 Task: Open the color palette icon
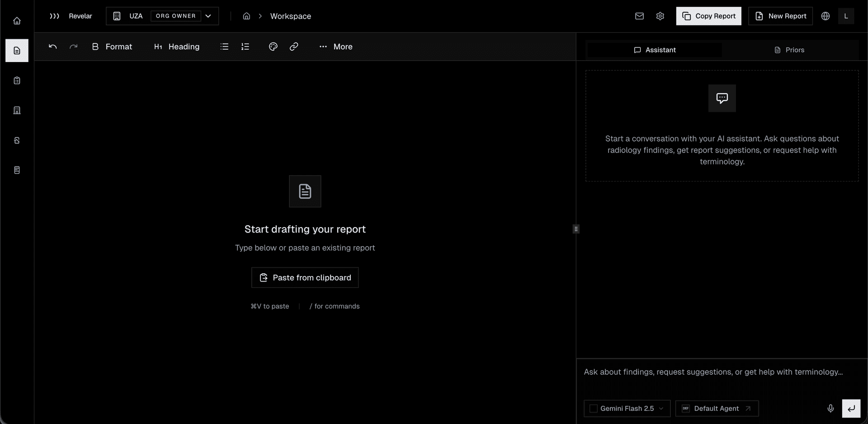pos(273,47)
